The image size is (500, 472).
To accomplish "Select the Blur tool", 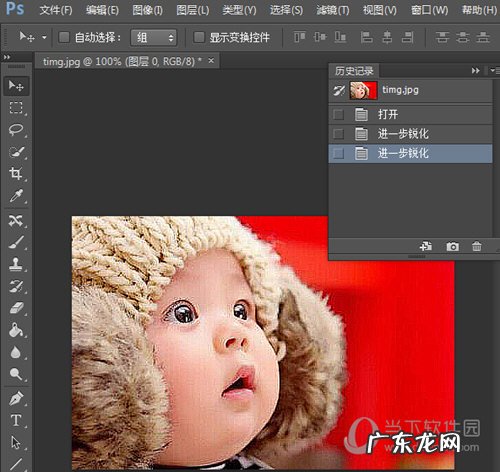I will (16, 352).
